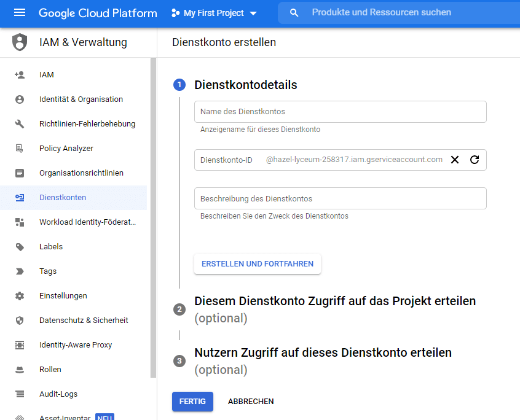Open the My First Project selector dropdown

(x=214, y=13)
